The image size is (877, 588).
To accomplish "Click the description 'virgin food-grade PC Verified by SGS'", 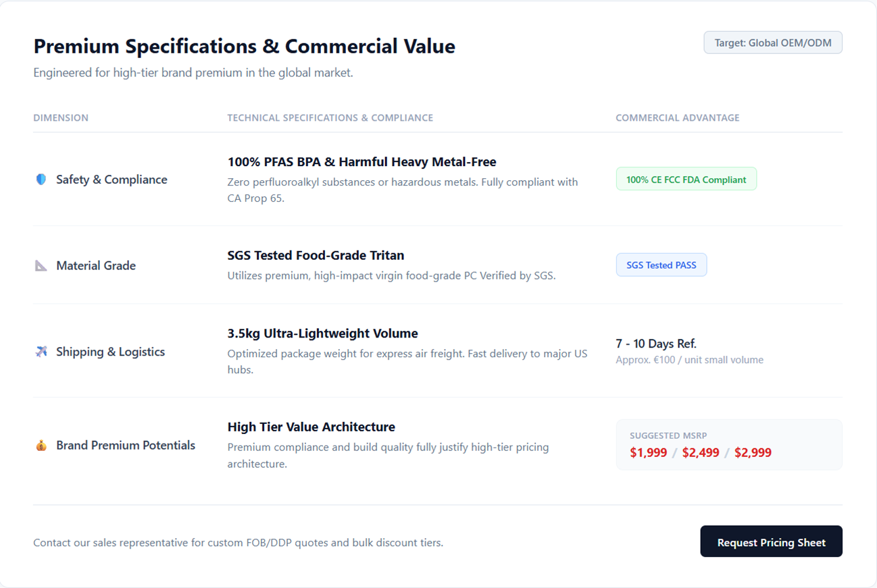I will (x=391, y=275).
